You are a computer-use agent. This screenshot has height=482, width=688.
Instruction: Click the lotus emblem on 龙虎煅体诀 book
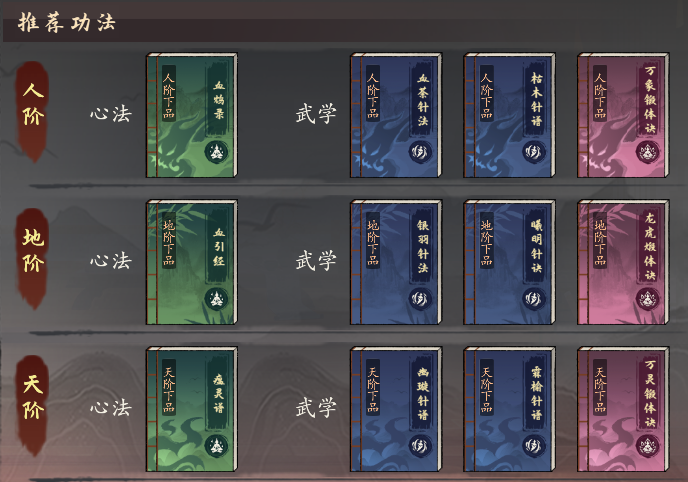point(648,299)
